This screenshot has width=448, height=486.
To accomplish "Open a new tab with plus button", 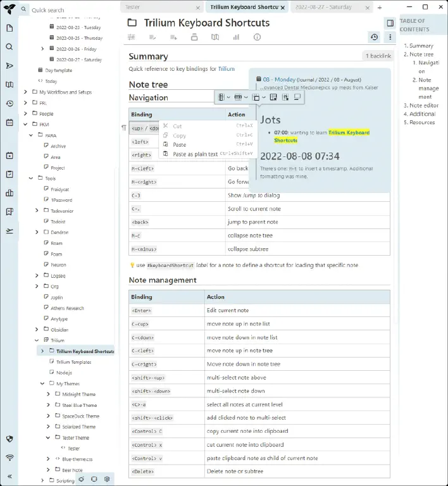I will [380, 8].
